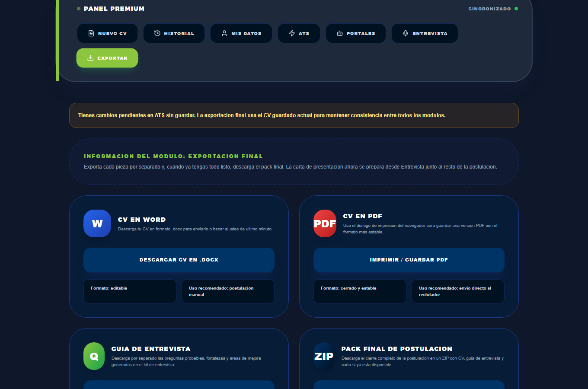Download the CV with Descargar CV en .docx
The width and height of the screenshot is (588, 389).
click(x=179, y=260)
